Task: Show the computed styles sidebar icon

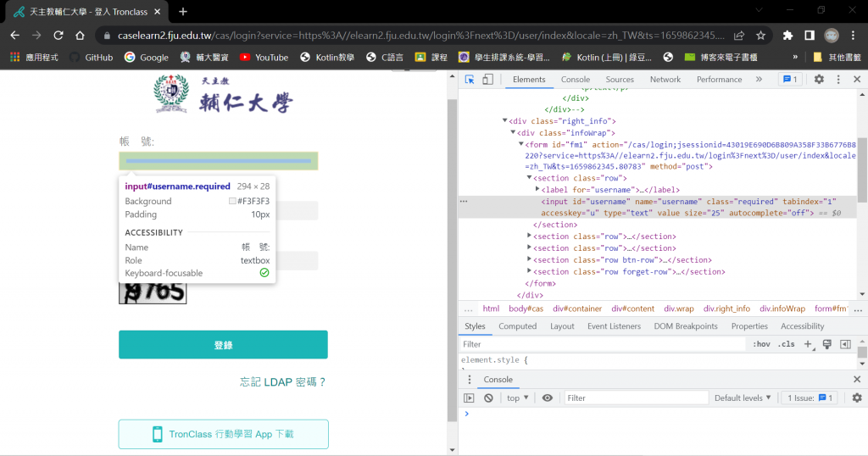Action: (x=845, y=344)
